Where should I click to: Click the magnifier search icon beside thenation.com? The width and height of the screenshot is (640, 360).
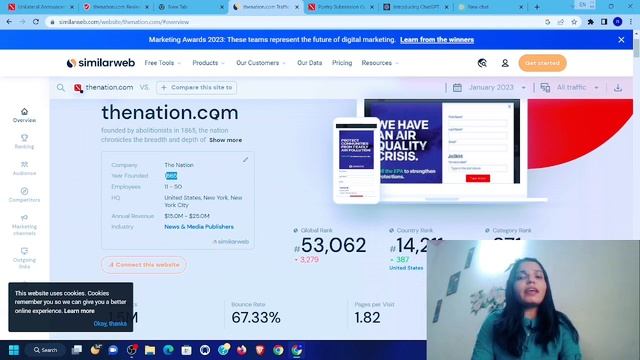61,87
